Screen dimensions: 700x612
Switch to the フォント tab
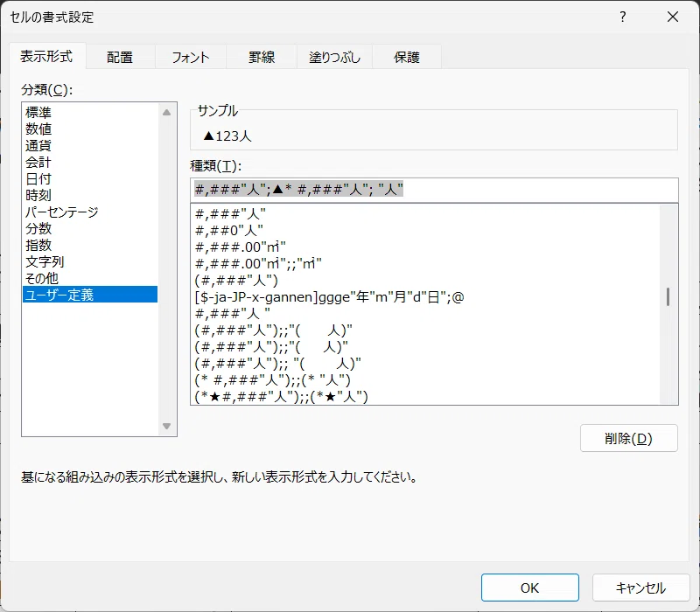pyautogui.click(x=190, y=57)
